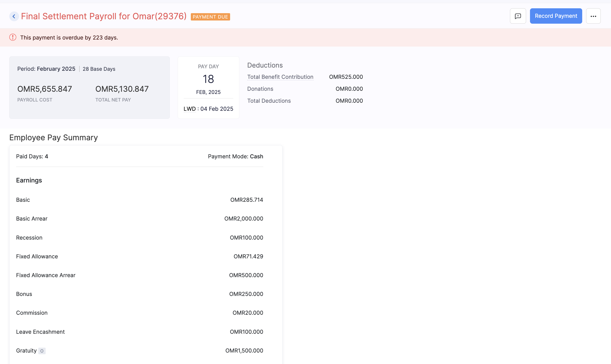The height and width of the screenshot is (364, 611).
Task: Click the Employee Pay Summary heading
Action: pyautogui.click(x=53, y=138)
